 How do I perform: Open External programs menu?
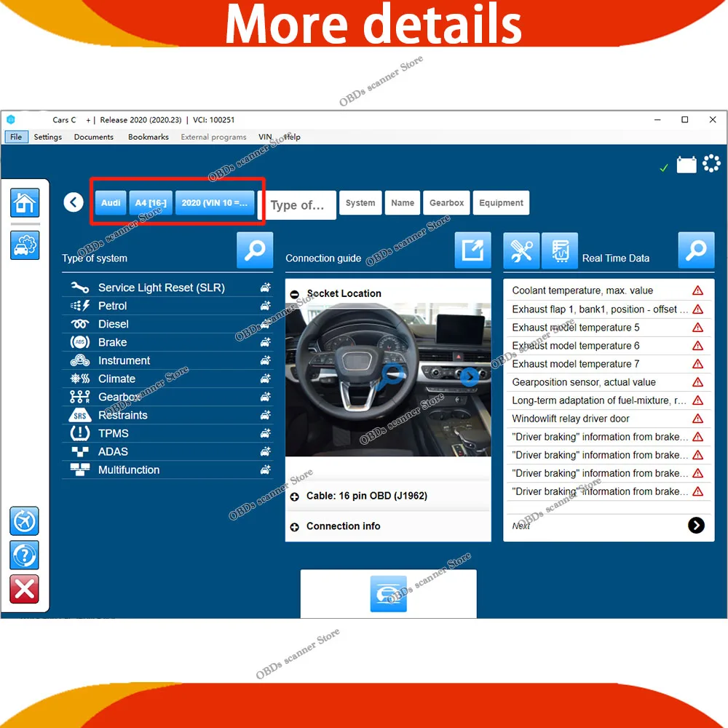(x=213, y=137)
